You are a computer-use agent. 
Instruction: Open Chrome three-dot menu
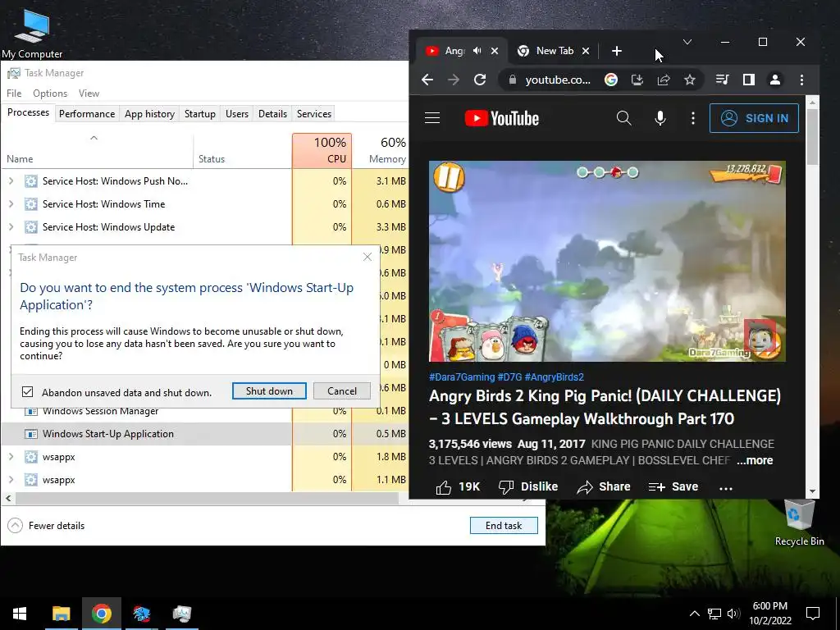point(801,80)
